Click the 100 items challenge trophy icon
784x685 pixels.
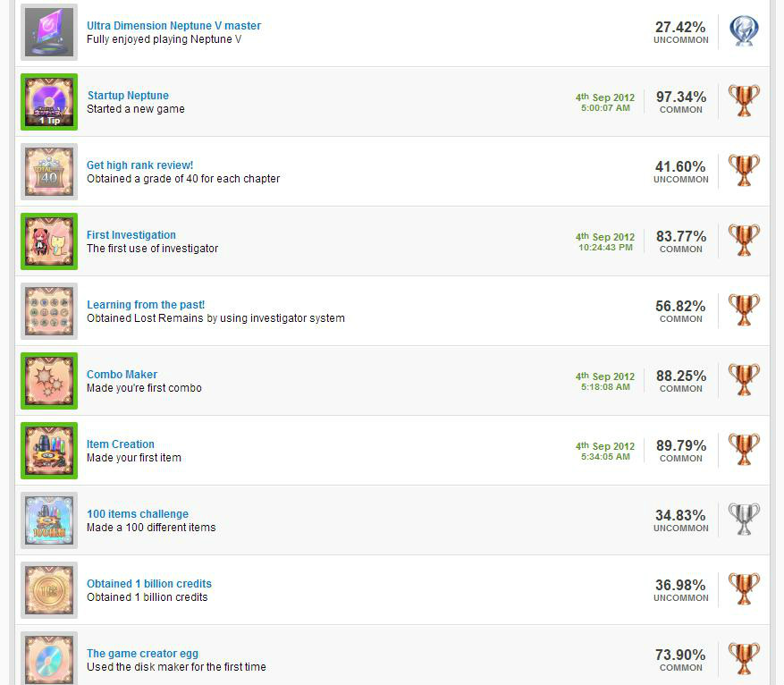click(x=49, y=520)
